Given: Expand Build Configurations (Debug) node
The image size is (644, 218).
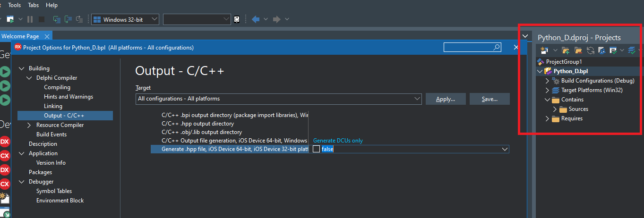Looking at the screenshot, I should tap(548, 81).
